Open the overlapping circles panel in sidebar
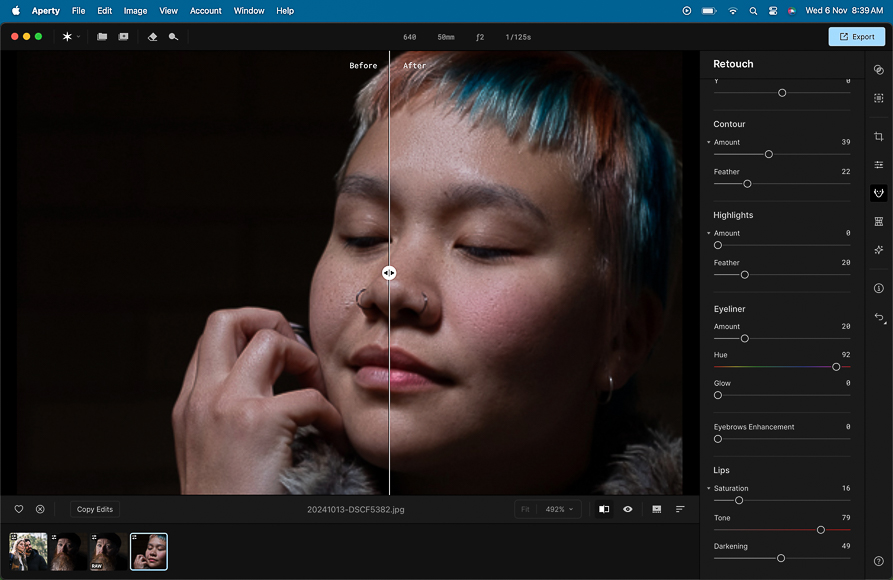The height and width of the screenshot is (580, 893). (879, 70)
